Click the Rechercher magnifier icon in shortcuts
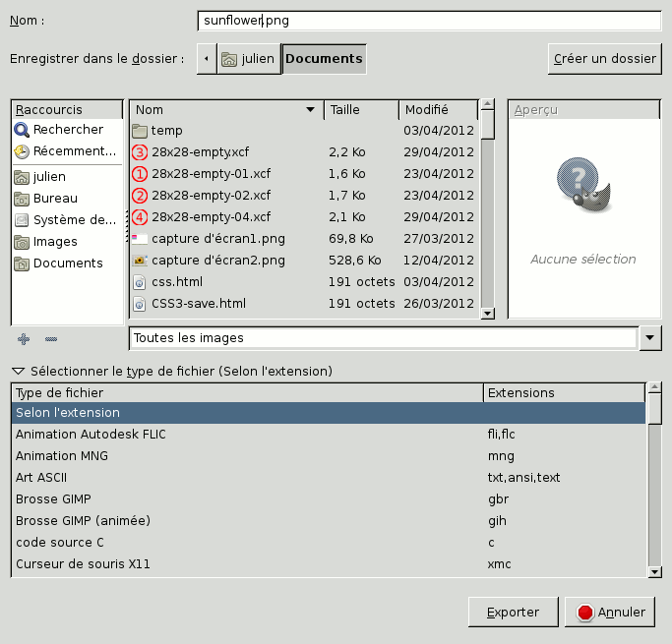This screenshot has height=644, width=672. (x=22, y=130)
